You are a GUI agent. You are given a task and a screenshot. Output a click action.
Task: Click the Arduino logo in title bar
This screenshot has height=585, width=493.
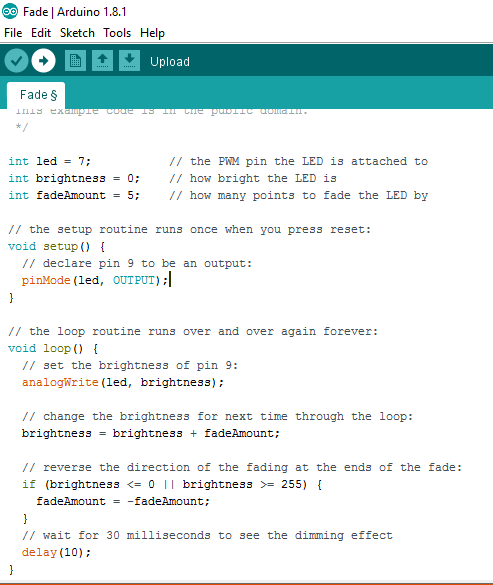(x=10, y=12)
